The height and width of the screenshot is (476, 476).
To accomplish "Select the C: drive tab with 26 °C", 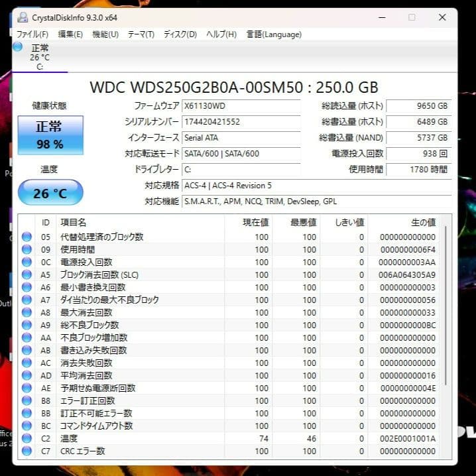I will coord(40,57).
